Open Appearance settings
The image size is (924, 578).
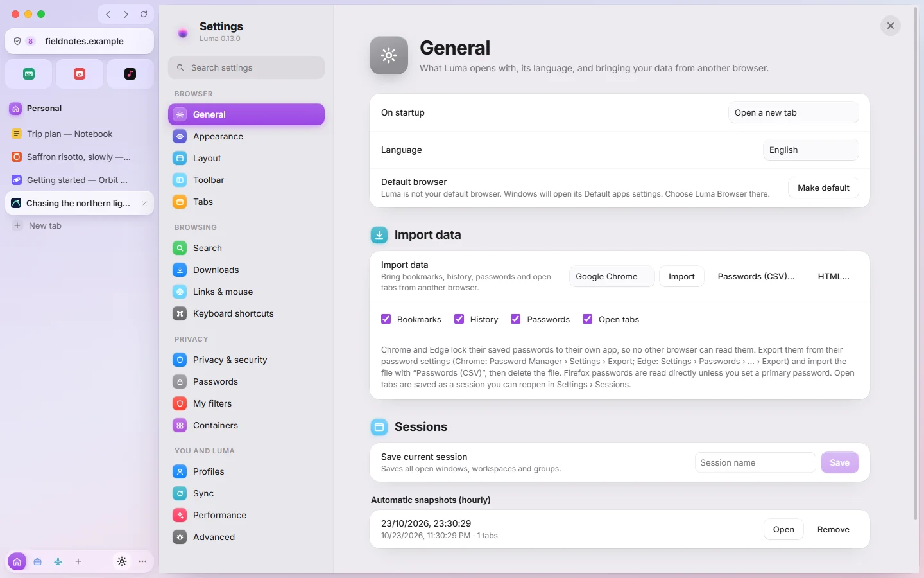pyautogui.click(x=246, y=136)
